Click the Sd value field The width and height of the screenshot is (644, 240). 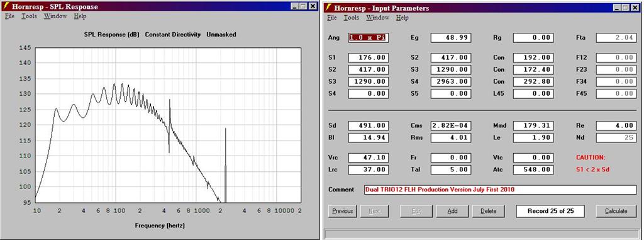368,125
